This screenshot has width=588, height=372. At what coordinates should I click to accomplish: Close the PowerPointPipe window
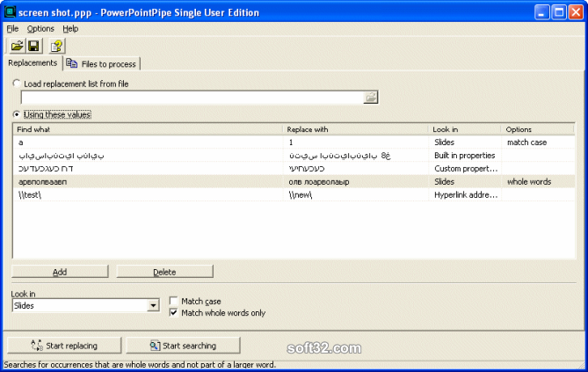[576, 12]
